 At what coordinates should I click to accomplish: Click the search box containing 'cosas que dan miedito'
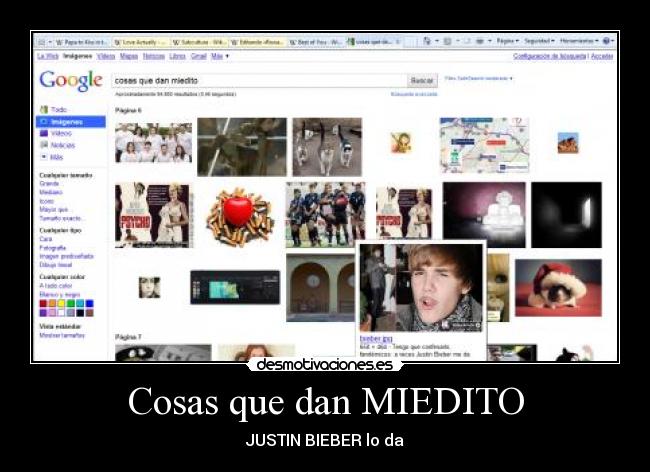(259, 80)
